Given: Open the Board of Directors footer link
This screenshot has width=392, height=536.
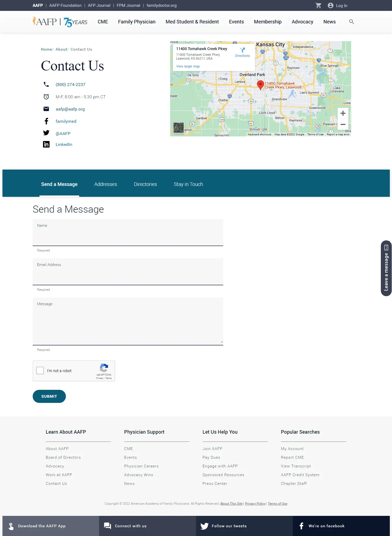Looking at the screenshot, I should pos(63,457).
